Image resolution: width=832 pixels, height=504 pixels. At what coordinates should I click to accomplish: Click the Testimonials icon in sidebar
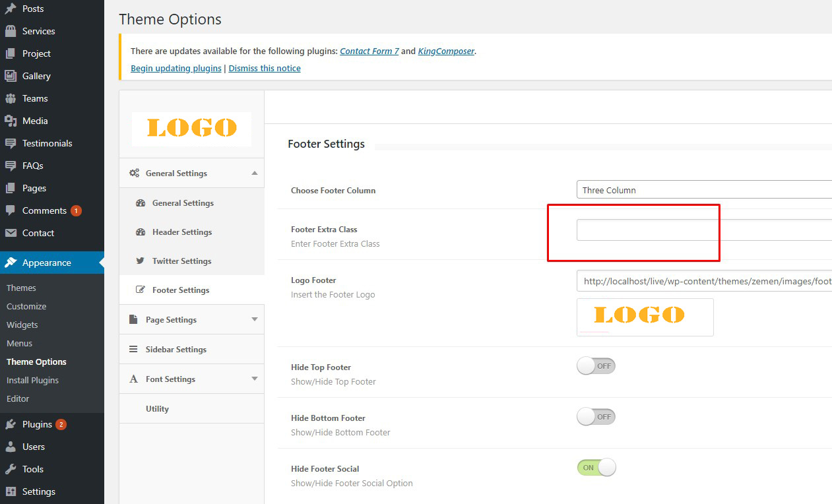[x=11, y=143]
